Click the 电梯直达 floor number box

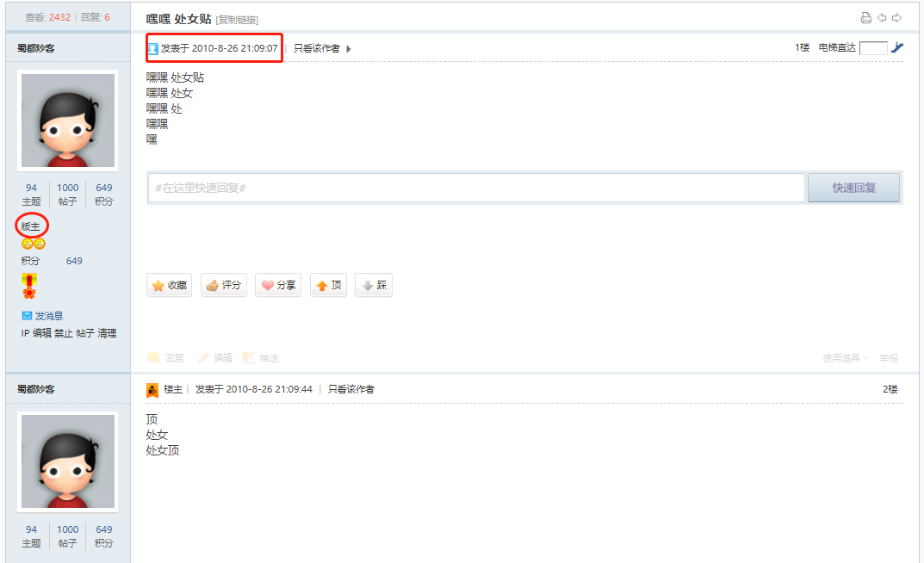(873, 47)
